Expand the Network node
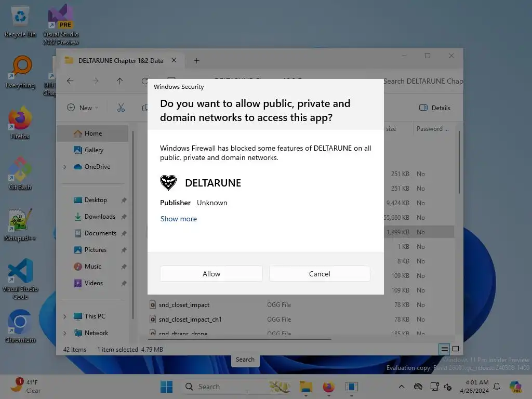Screen dimensions: 532x399 tap(64, 333)
